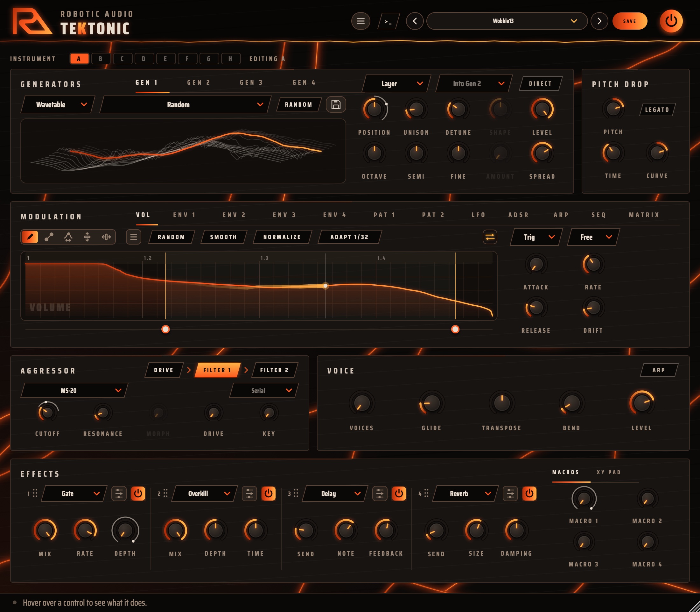Click the left loop marker handle
The height and width of the screenshot is (612, 700).
(165, 329)
